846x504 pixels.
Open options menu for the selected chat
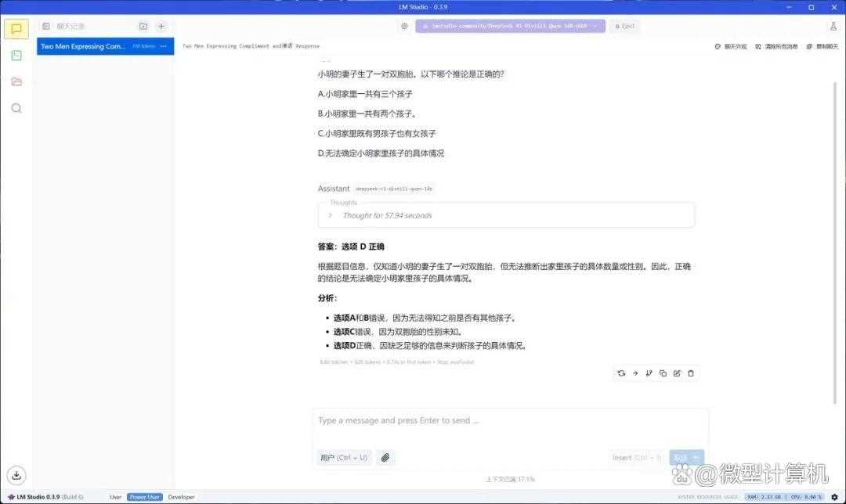pos(164,46)
